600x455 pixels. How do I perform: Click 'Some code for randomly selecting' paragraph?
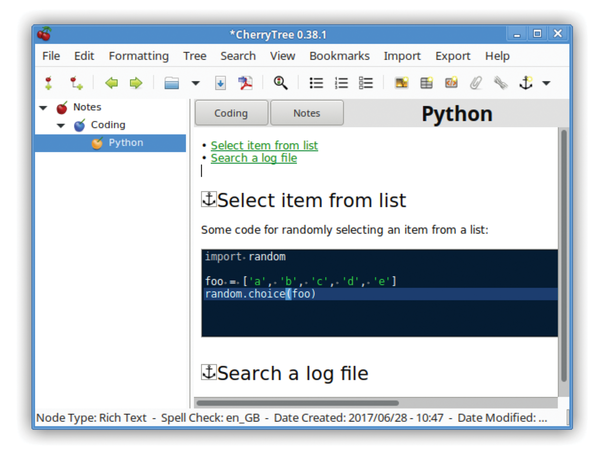(x=344, y=230)
